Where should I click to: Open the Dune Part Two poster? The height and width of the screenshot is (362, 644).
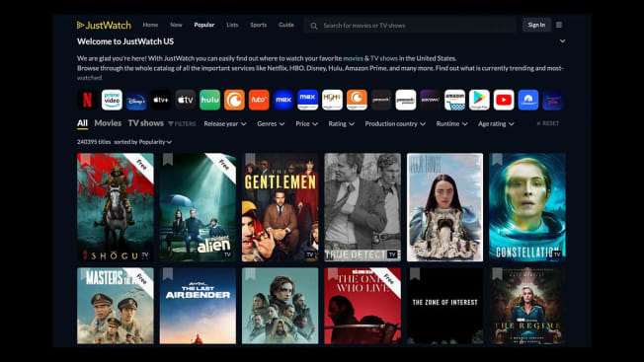point(281,306)
